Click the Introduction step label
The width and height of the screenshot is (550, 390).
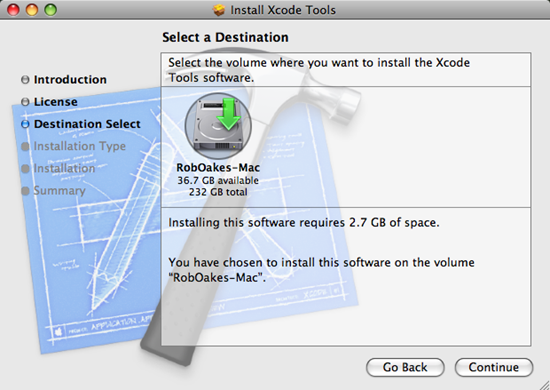click(70, 80)
